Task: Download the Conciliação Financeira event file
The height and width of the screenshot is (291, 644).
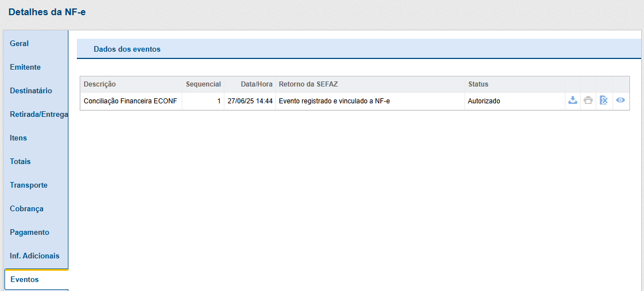Action: (572, 101)
